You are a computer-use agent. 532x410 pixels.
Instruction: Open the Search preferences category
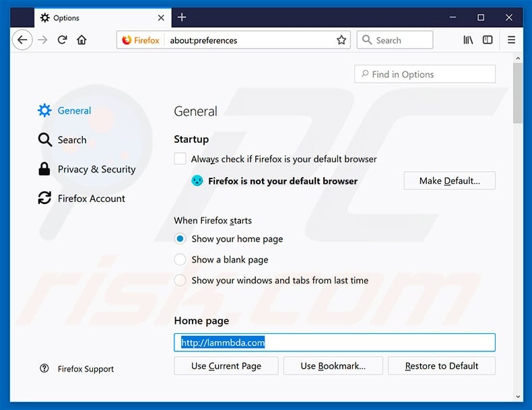click(x=63, y=140)
